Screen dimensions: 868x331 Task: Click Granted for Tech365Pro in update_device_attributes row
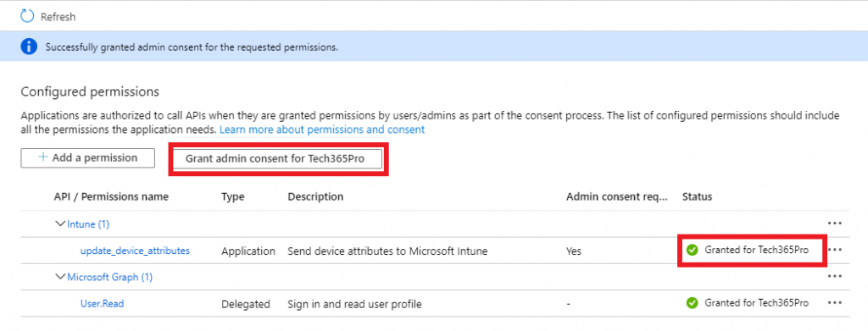[x=757, y=250]
